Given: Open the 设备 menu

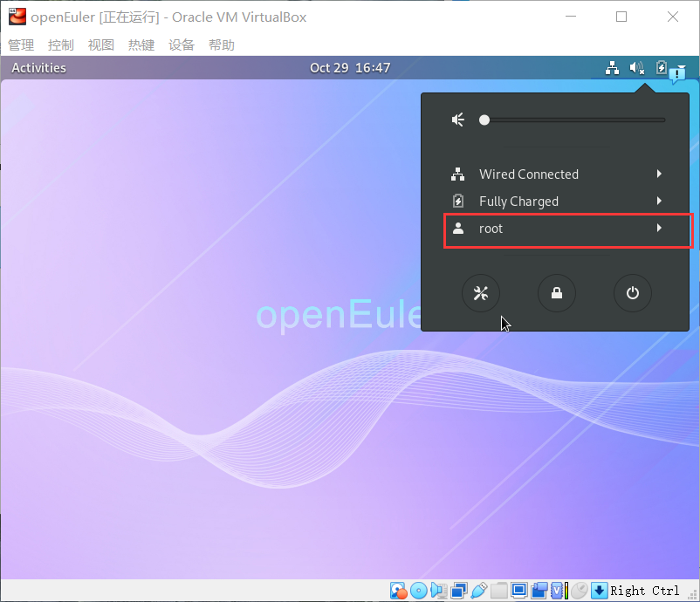Looking at the screenshot, I should pyautogui.click(x=182, y=44).
